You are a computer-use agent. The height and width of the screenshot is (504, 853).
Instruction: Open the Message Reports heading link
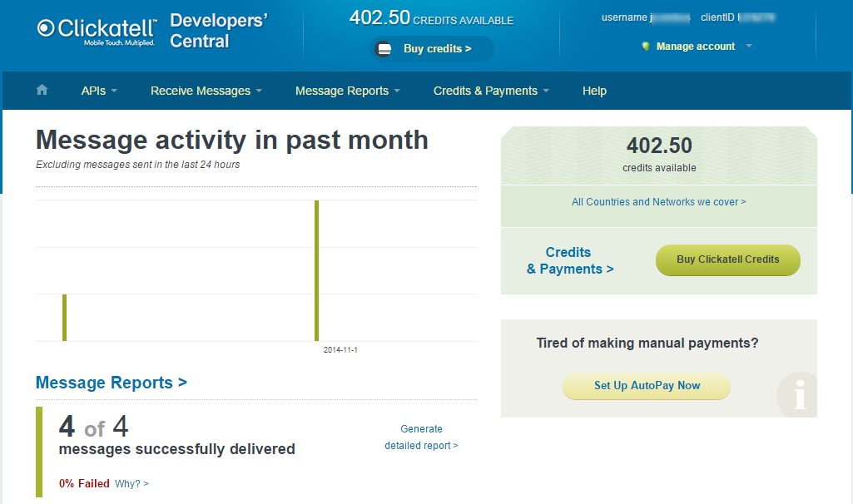(x=111, y=383)
